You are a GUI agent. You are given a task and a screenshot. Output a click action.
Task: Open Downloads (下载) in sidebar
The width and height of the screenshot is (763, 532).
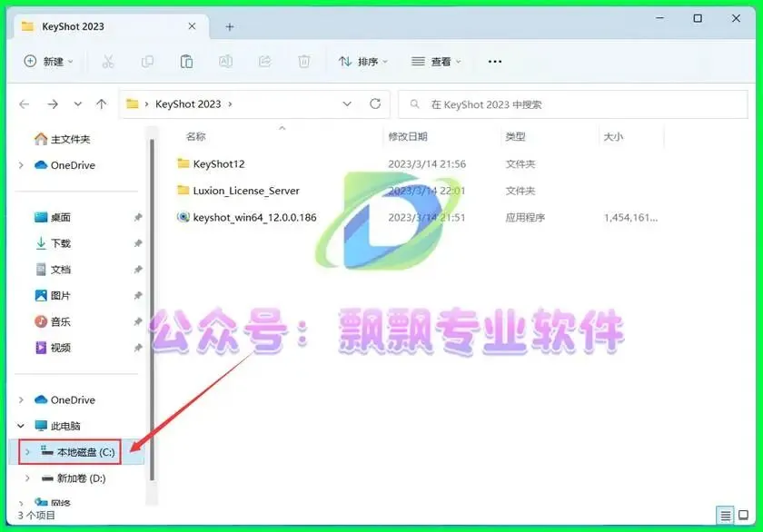point(53,243)
